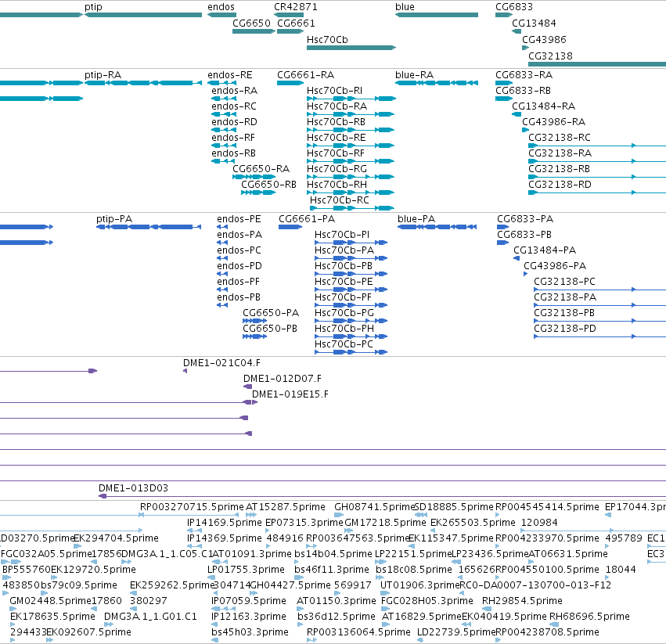Select the blue-PA protein feature

[437, 227]
